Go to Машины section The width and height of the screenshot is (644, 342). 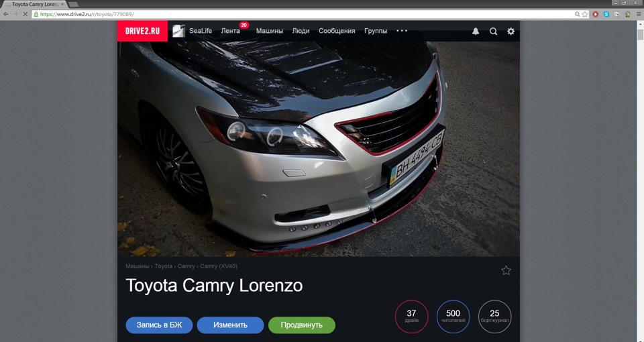(270, 31)
